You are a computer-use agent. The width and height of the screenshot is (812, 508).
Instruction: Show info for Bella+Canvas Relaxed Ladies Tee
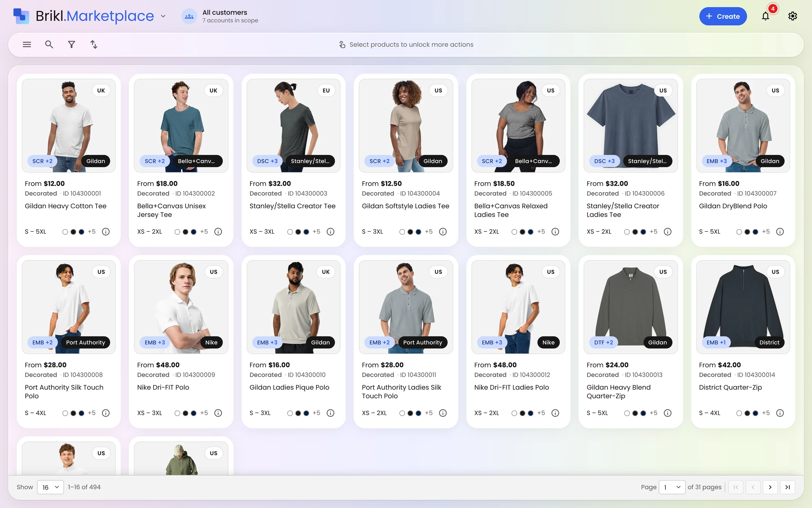click(555, 231)
